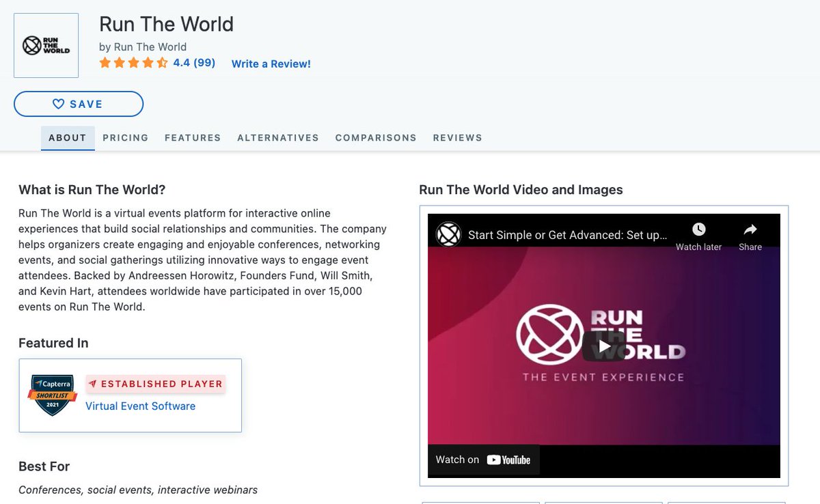The image size is (820, 504).
Task: Click the Run The World logo thumbnail
Action: [46, 45]
